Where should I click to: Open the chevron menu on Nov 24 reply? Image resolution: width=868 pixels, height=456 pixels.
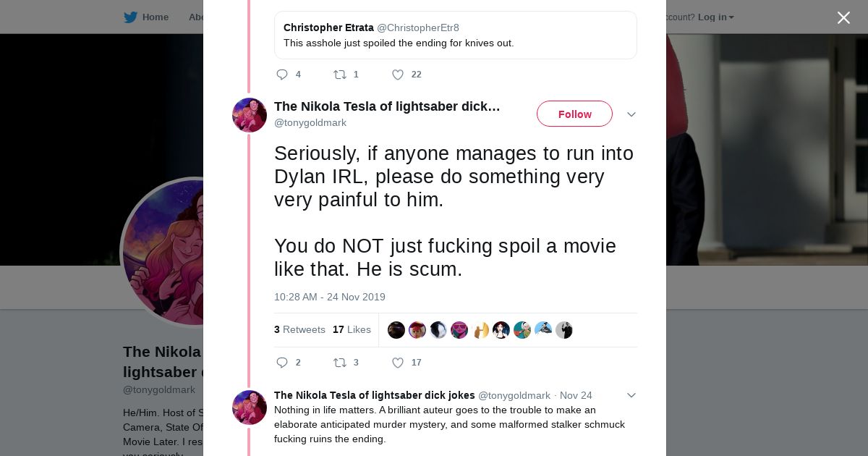point(631,395)
